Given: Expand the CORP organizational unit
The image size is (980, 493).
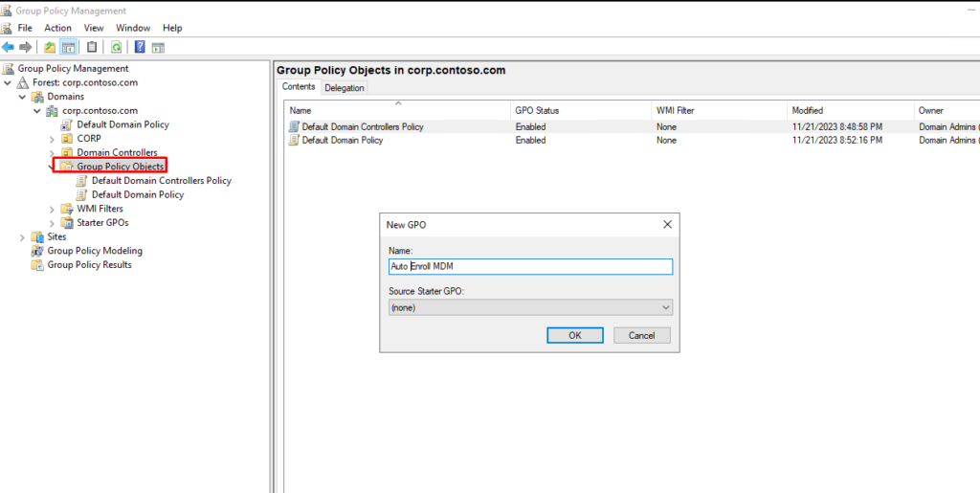Looking at the screenshot, I should (x=52, y=139).
